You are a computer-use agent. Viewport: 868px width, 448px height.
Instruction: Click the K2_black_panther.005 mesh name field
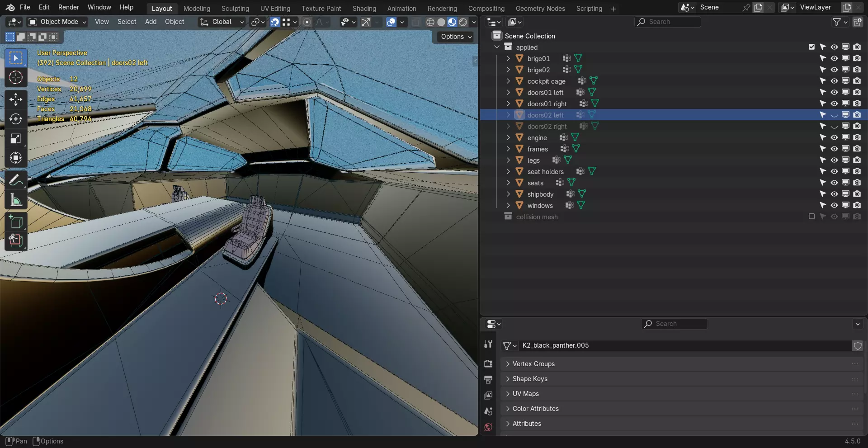684,345
